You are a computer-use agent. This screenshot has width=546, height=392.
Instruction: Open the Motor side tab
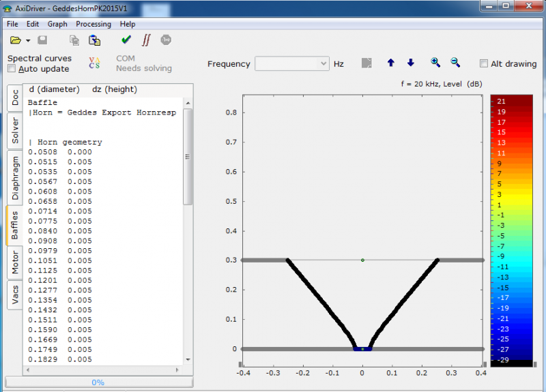pyautogui.click(x=15, y=262)
